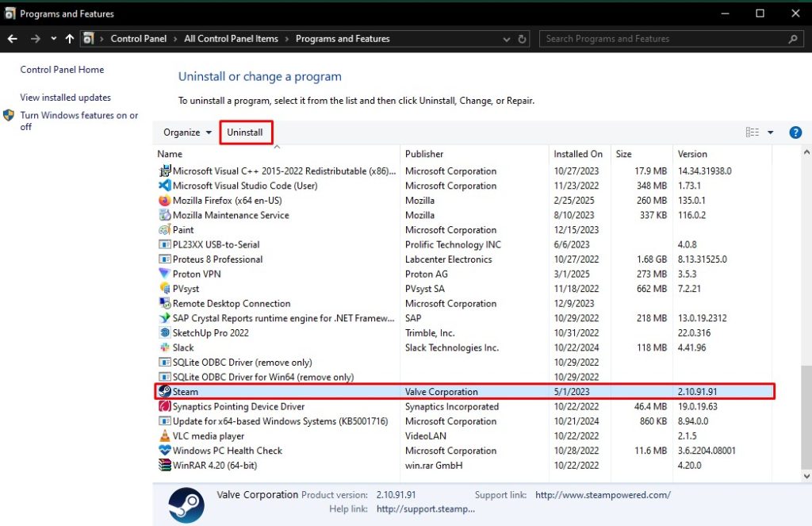This screenshot has height=526, width=812.
Task: Select the PVsyst icon
Action: 165,288
